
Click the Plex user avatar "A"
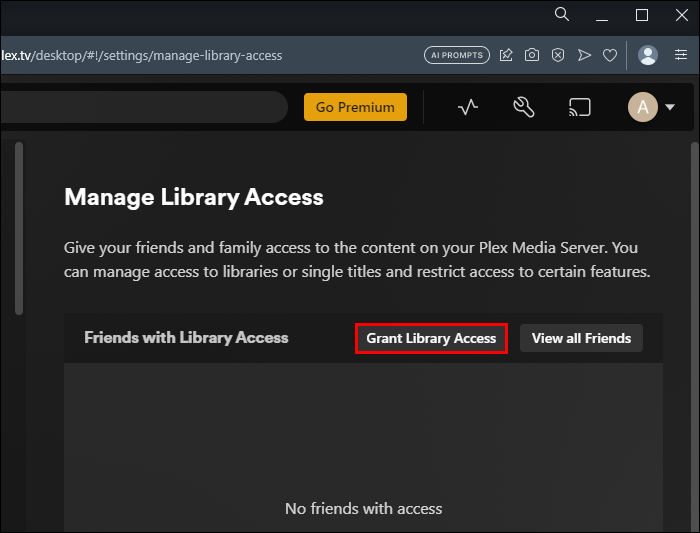coord(642,107)
